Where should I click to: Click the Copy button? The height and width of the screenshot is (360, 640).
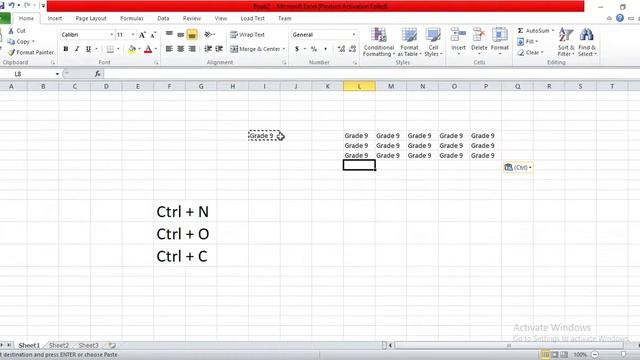tap(19, 41)
